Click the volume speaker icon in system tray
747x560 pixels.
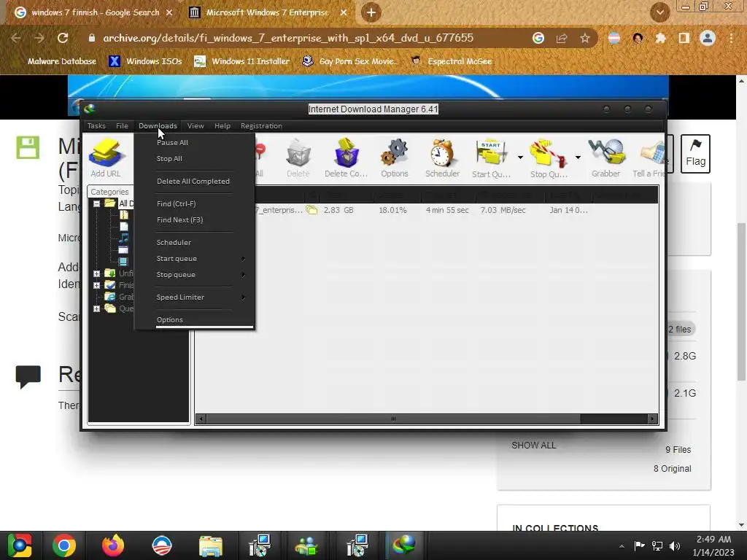point(675,545)
